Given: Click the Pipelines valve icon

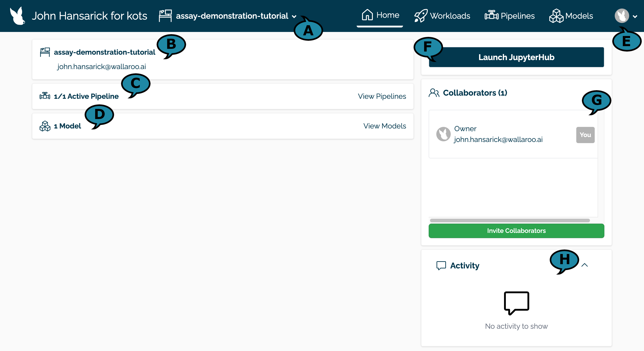Looking at the screenshot, I should [491, 16].
